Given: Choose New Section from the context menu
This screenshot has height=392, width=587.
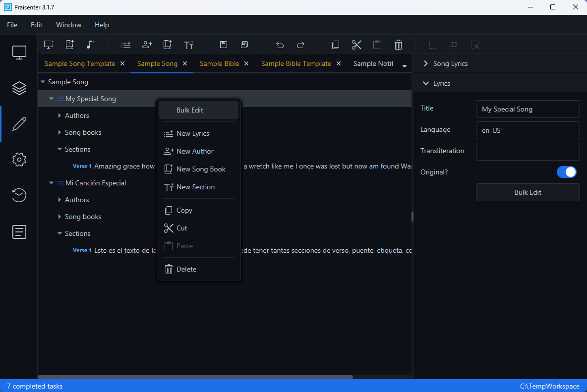Looking at the screenshot, I should 195,187.
